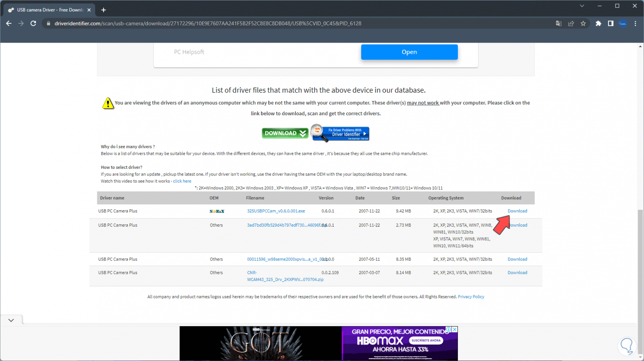The height and width of the screenshot is (361, 644).
Task: Click the OEM column header
Action: click(x=214, y=198)
